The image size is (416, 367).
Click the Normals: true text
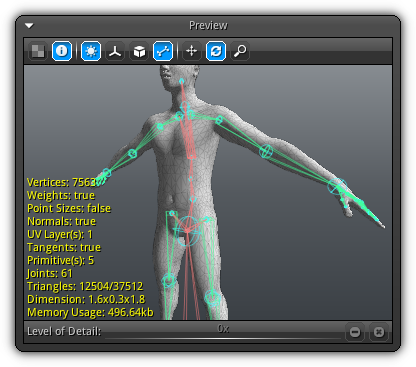tap(62, 221)
